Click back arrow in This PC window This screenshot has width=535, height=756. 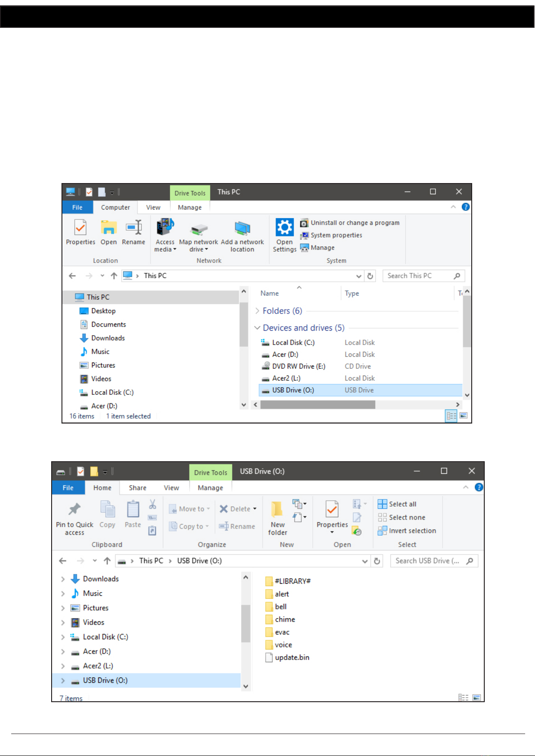(x=72, y=276)
